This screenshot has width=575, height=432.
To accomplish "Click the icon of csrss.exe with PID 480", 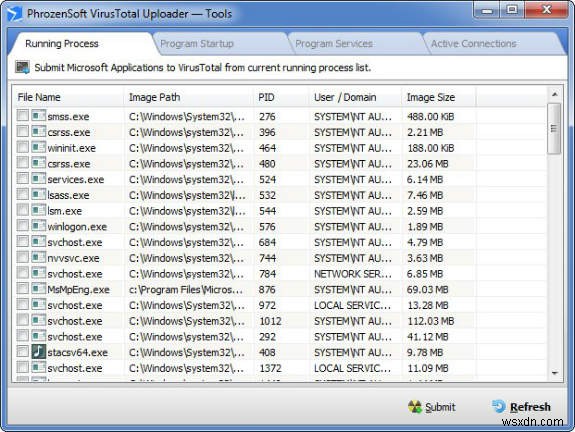I will coord(39,163).
